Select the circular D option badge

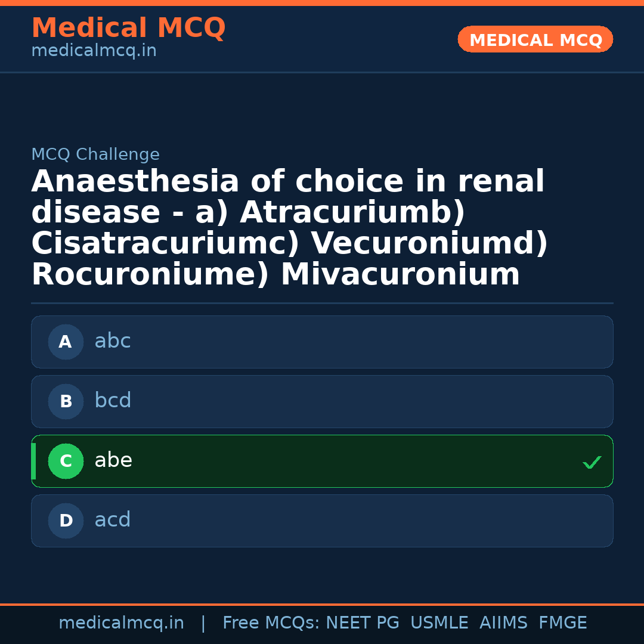click(x=66, y=521)
